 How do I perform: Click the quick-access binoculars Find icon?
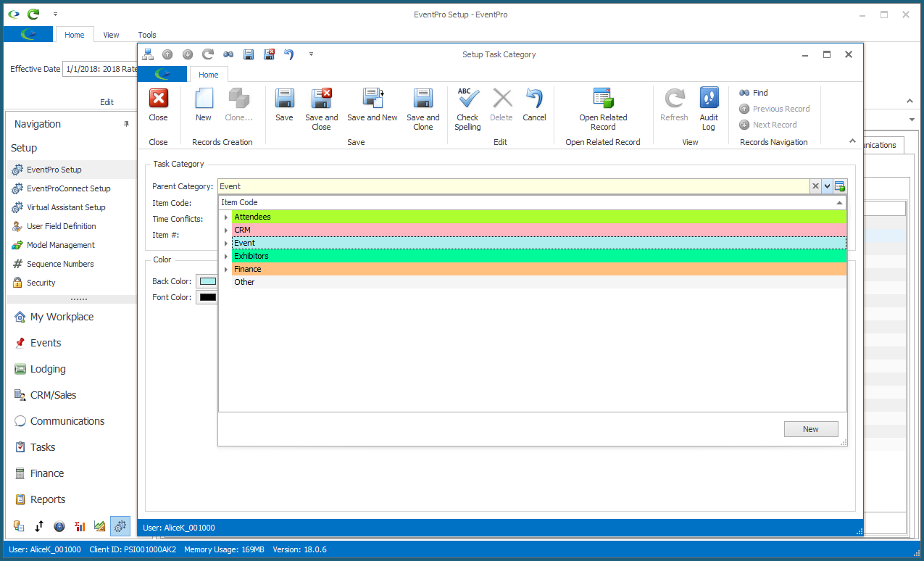(228, 54)
